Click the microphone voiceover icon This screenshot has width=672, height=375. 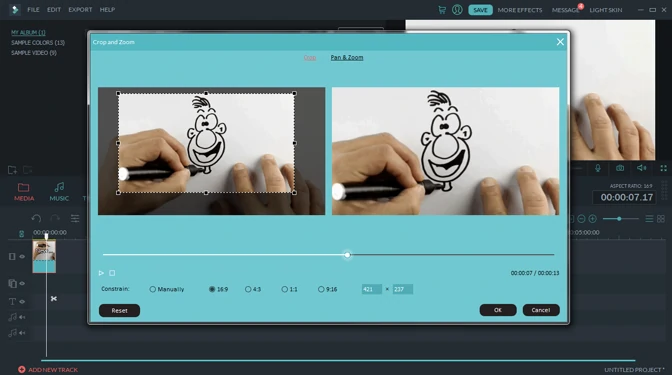598,168
